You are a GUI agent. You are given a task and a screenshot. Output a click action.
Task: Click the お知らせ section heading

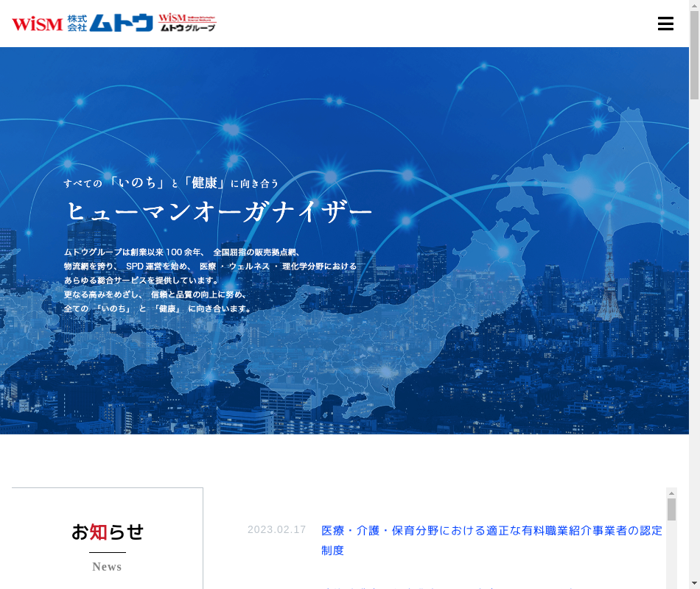click(108, 532)
